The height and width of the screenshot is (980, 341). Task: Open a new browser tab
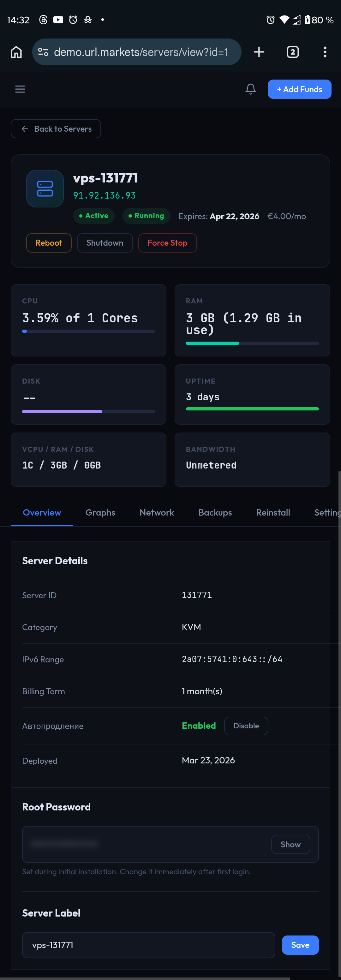point(259,52)
